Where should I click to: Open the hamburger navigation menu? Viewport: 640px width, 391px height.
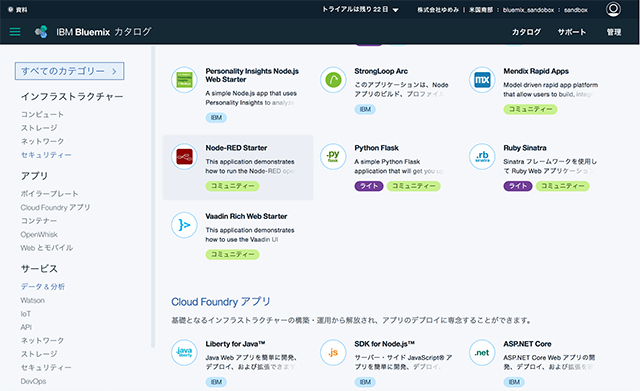click(x=15, y=32)
